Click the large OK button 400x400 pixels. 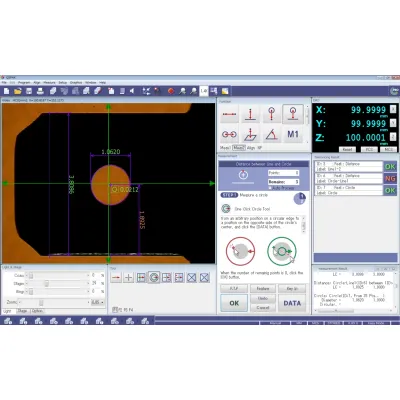[x=234, y=303]
